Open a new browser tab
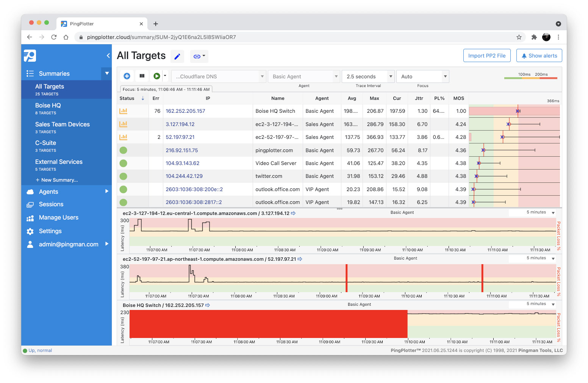The image size is (588, 383). click(156, 23)
